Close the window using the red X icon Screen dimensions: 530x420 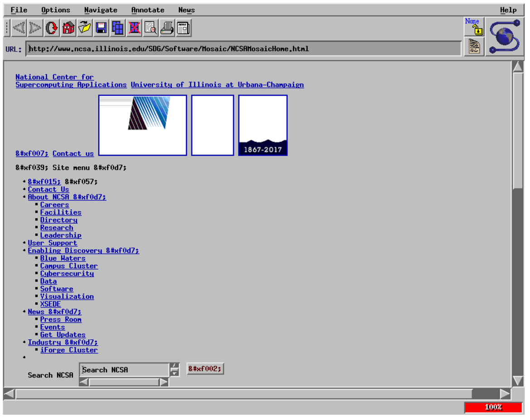pos(134,28)
